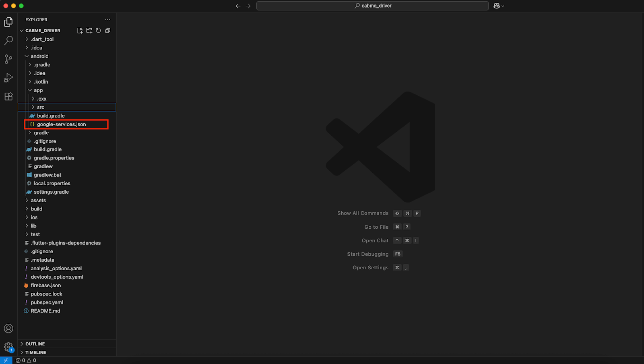644x364 pixels.
Task: Open .metadata file
Action: click(x=67, y=260)
